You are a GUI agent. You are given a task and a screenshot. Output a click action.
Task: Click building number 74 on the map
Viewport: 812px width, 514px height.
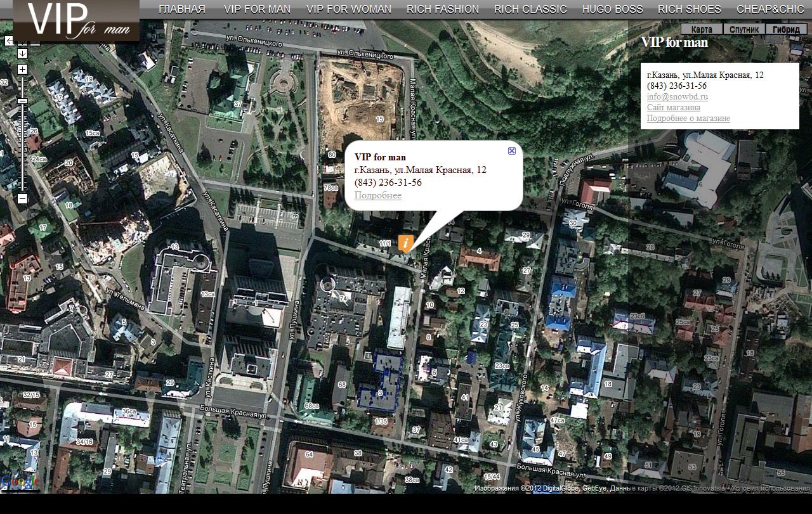(343, 299)
